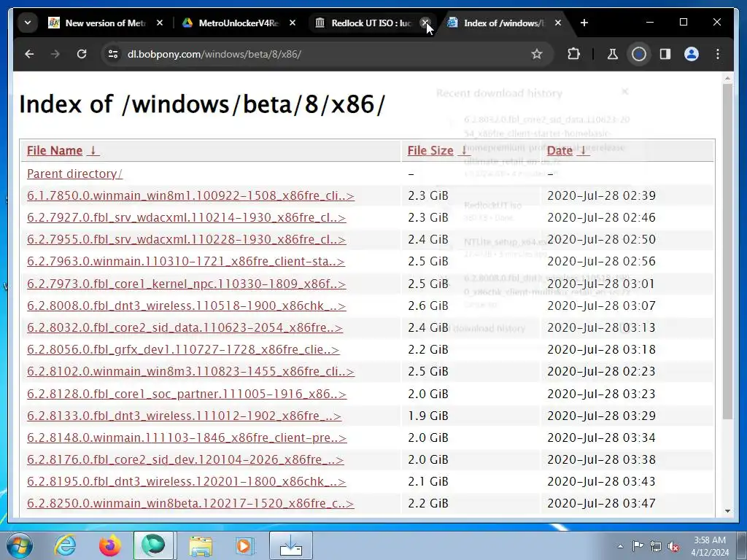Reload the current page

coord(82,54)
